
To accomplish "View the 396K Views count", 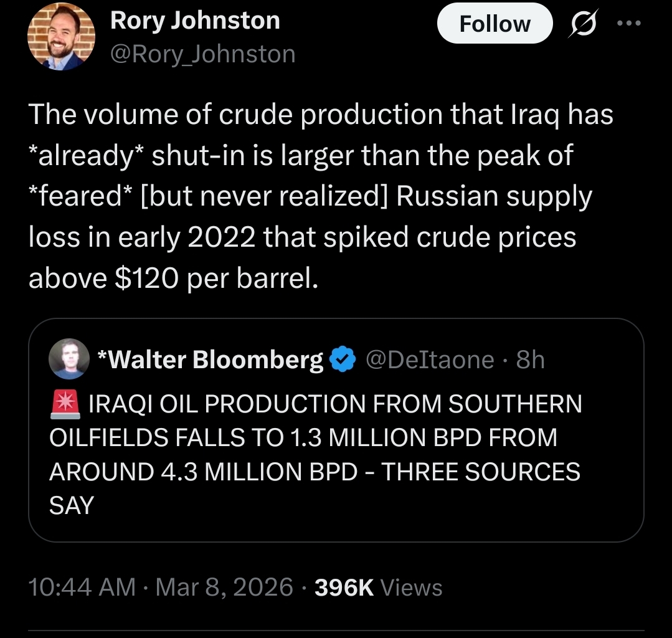I will tap(378, 587).
